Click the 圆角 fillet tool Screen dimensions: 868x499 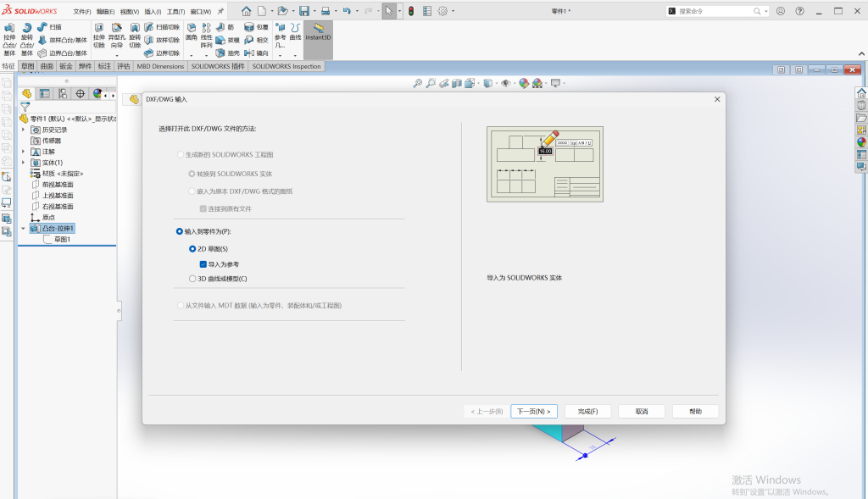point(192,32)
